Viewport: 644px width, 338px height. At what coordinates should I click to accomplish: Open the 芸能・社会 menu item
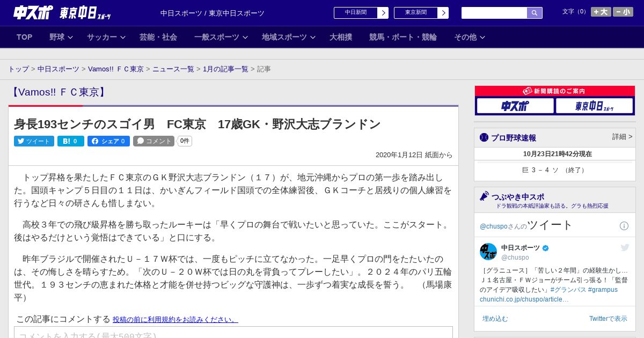[x=158, y=37]
